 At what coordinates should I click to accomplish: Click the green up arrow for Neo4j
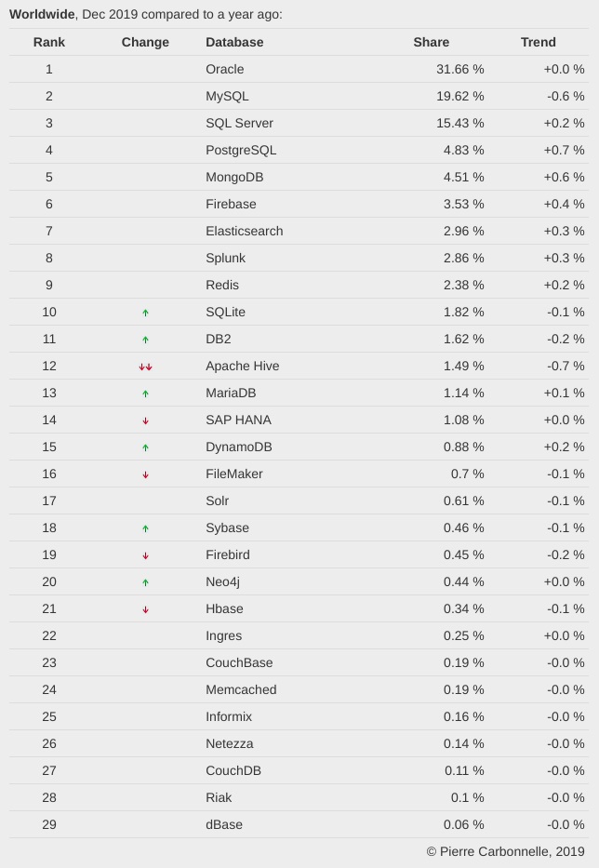point(145,582)
